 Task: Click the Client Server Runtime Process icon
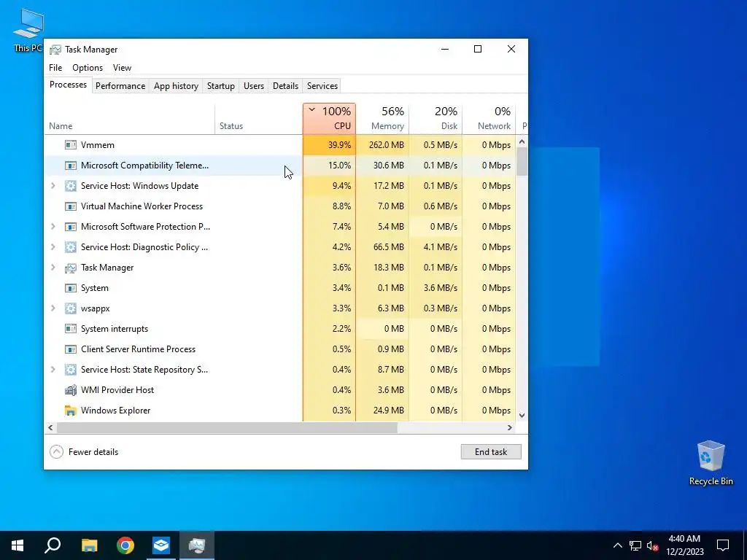pyautogui.click(x=71, y=349)
